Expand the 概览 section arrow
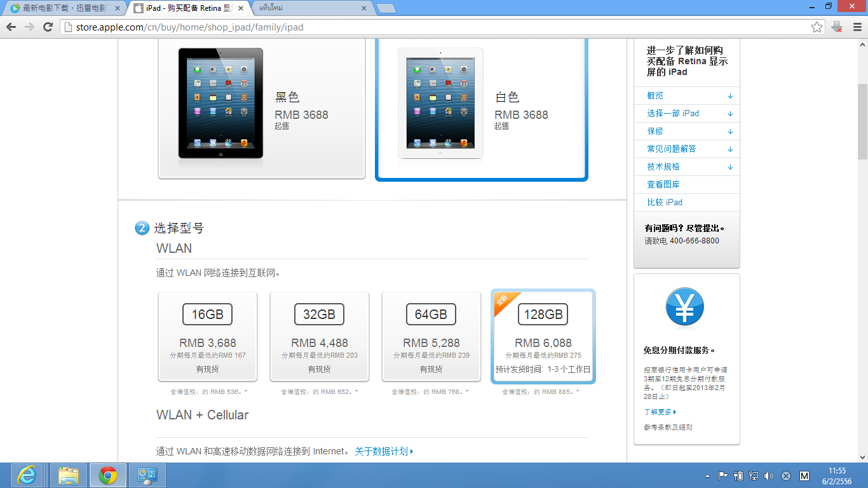 pos(730,96)
